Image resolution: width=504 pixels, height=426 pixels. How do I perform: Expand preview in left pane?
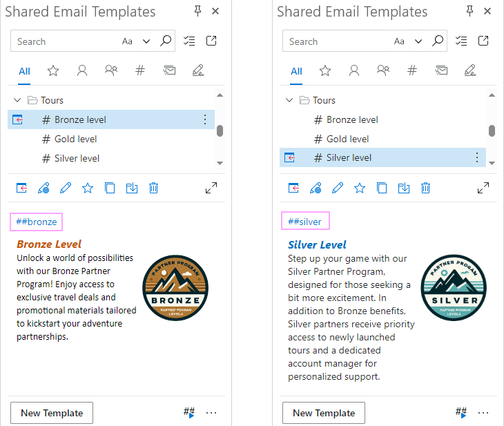211,188
